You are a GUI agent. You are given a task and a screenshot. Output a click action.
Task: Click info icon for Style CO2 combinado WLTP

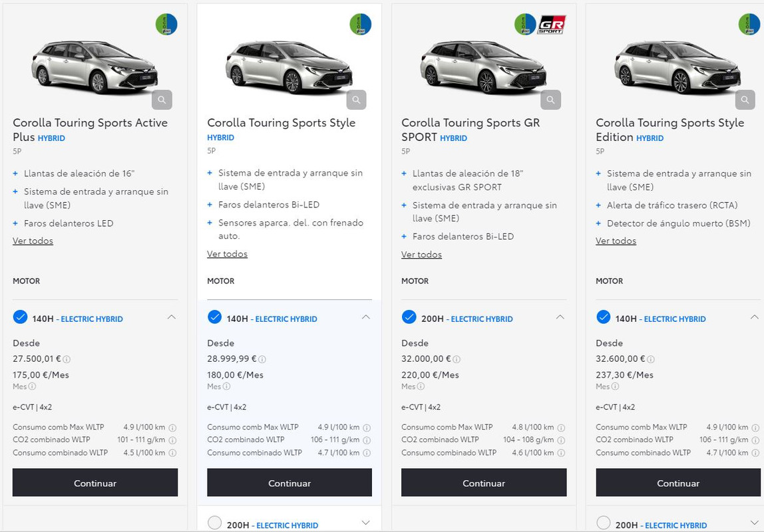pyautogui.click(x=367, y=440)
